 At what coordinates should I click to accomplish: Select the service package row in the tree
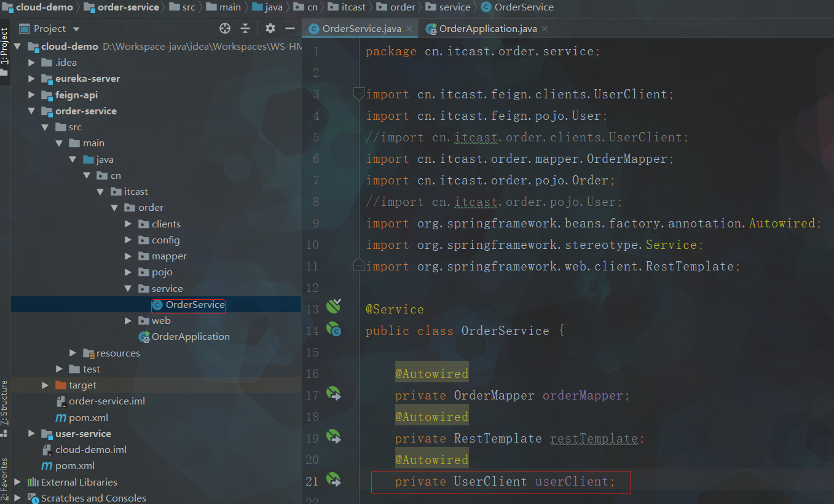point(156,289)
